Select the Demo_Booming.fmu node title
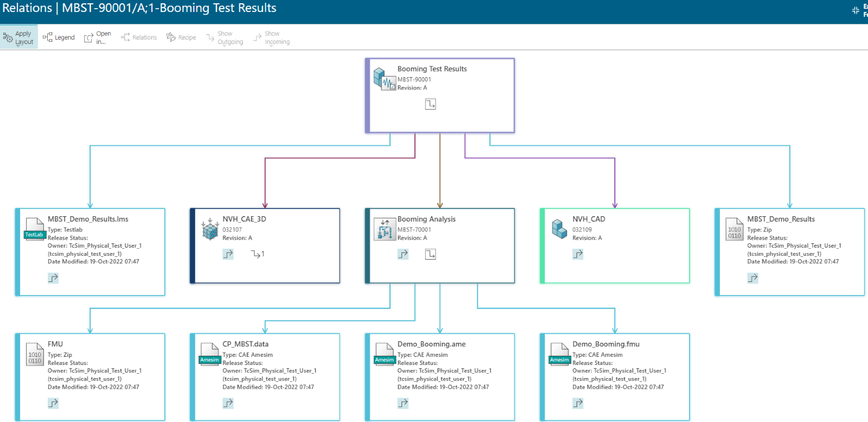868x422 pixels. coord(606,344)
